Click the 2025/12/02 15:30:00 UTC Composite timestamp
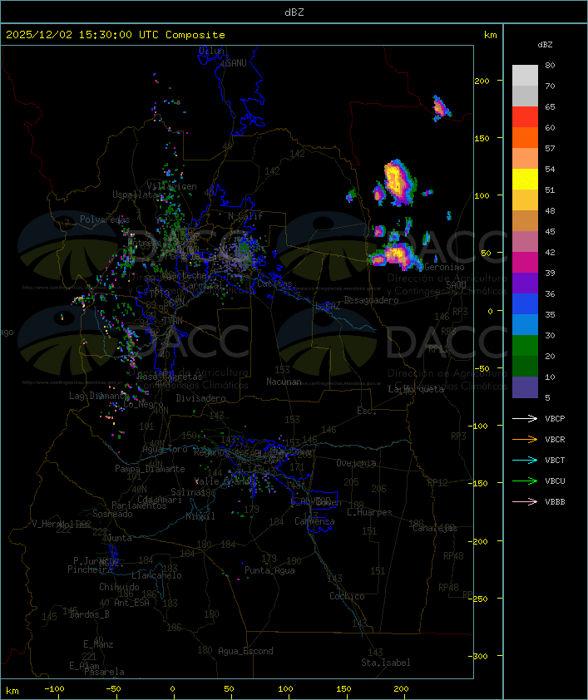Image resolution: width=588 pixels, height=700 pixels. [x=116, y=35]
